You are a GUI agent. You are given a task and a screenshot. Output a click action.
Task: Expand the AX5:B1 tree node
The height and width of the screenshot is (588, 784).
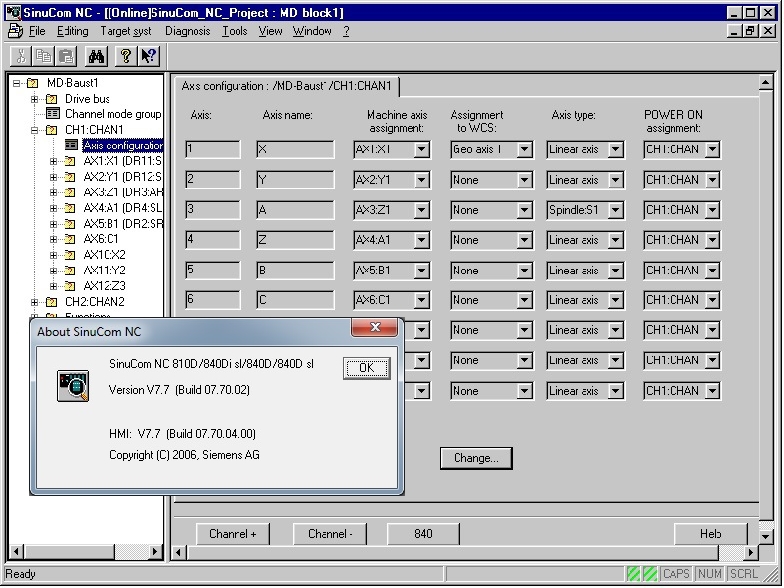click(x=54, y=224)
